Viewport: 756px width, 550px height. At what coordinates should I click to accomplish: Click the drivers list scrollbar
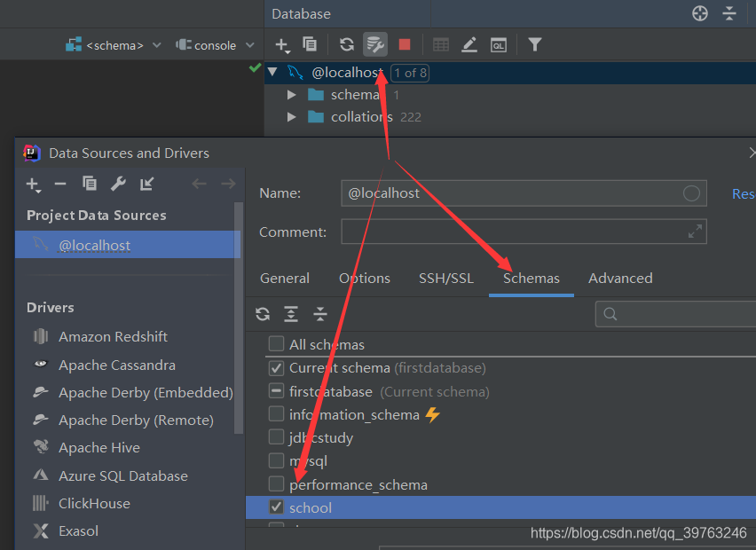[x=238, y=318]
